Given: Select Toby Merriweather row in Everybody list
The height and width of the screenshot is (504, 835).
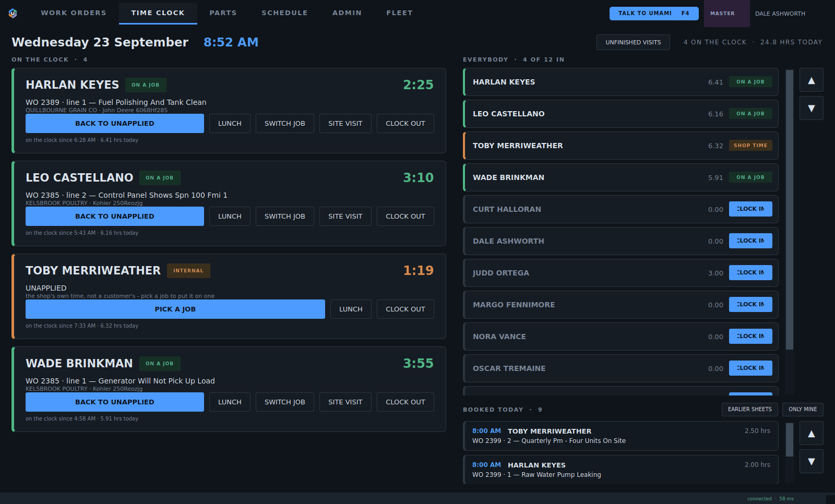Looking at the screenshot, I should tap(621, 146).
